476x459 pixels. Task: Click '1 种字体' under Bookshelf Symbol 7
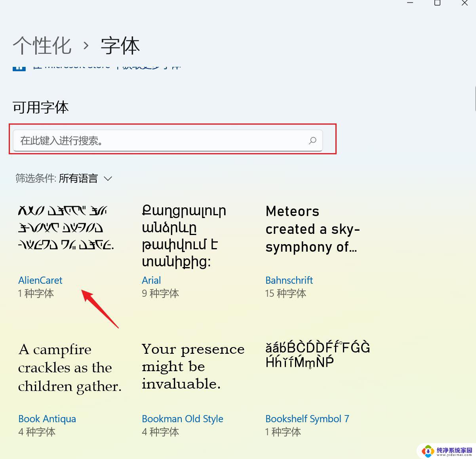point(283,432)
